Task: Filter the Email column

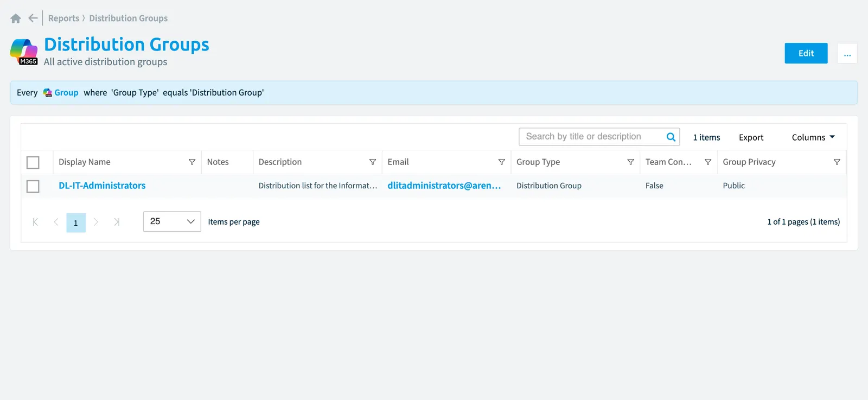Action: click(502, 162)
